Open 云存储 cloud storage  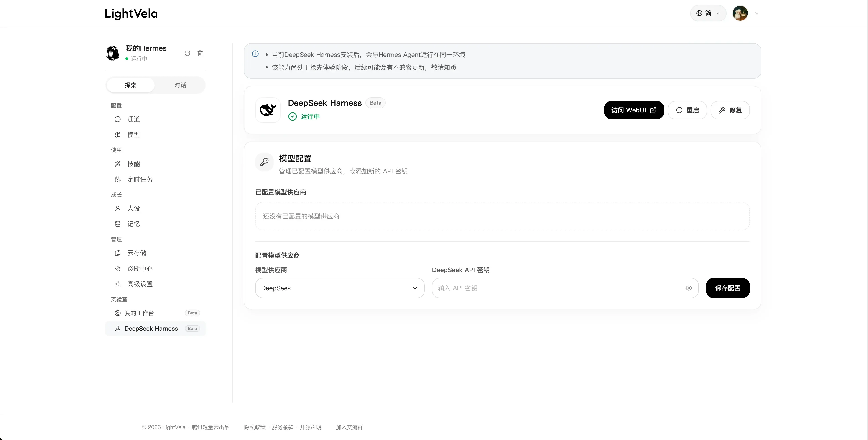point(155,253)
